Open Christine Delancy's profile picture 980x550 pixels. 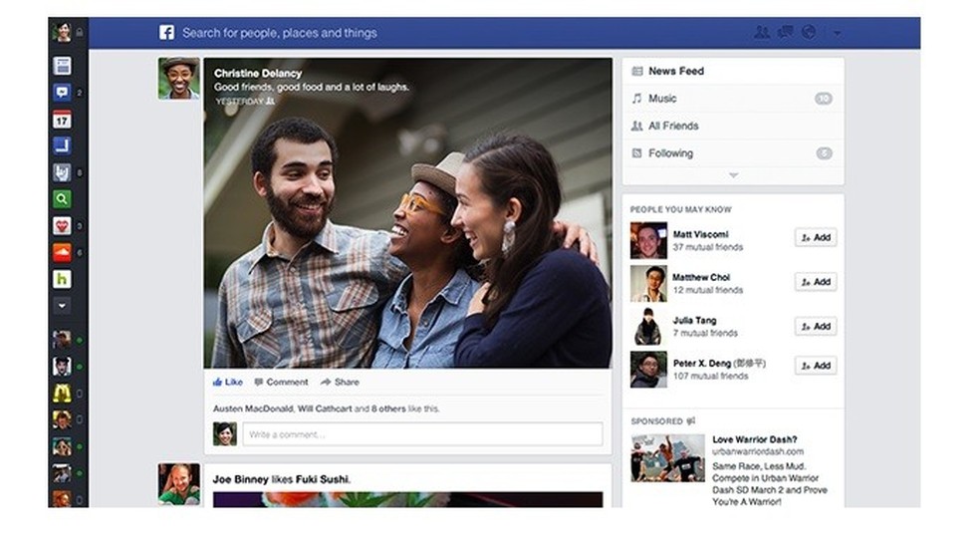point(178,79)
